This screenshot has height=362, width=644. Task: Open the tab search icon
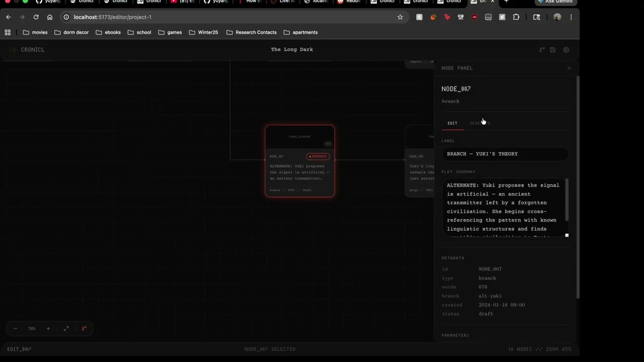tap(536, 17)
